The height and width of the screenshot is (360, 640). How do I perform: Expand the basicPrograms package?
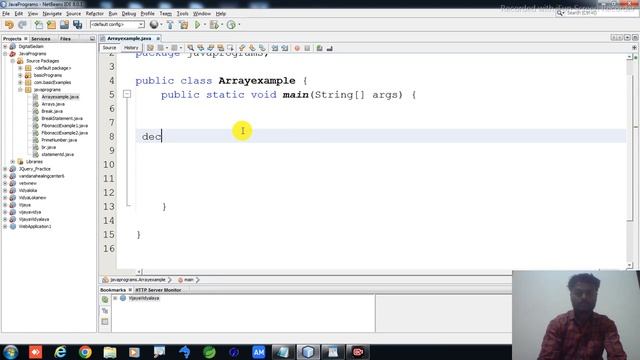click(20, 75)
